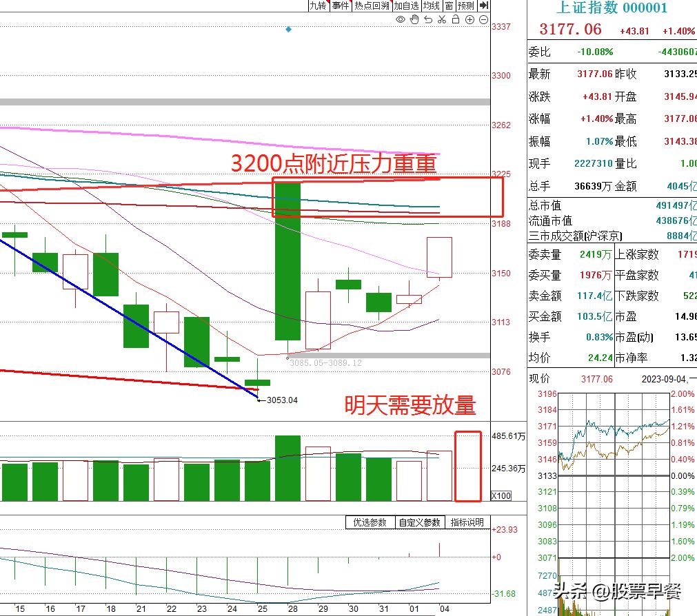Click the 卖金额 117.4亿 value
The width and height of the screenshot is (697, 616).
[595, 296]
